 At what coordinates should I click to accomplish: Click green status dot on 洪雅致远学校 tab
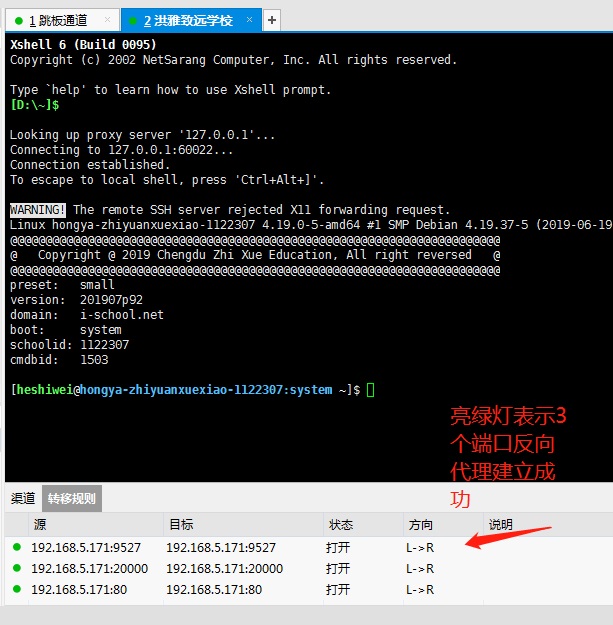pos(133,20)
